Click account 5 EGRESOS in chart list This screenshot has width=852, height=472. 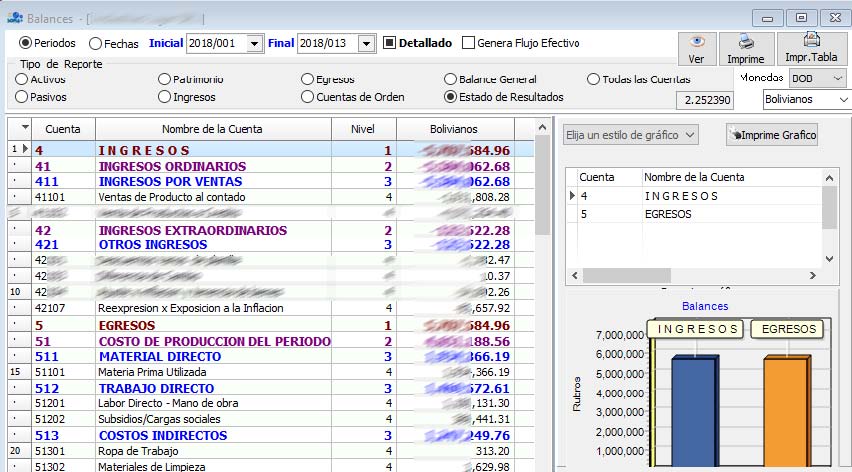click(x=694, y=214)
